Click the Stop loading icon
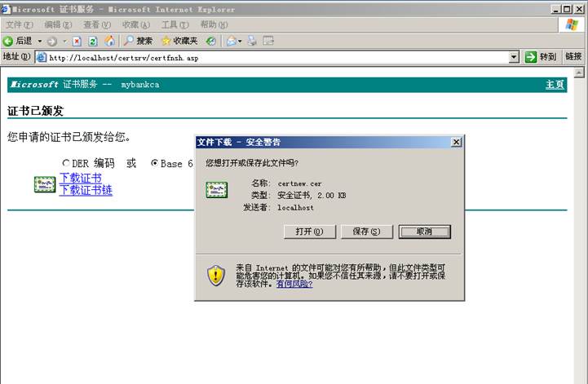 pos(77,41)
